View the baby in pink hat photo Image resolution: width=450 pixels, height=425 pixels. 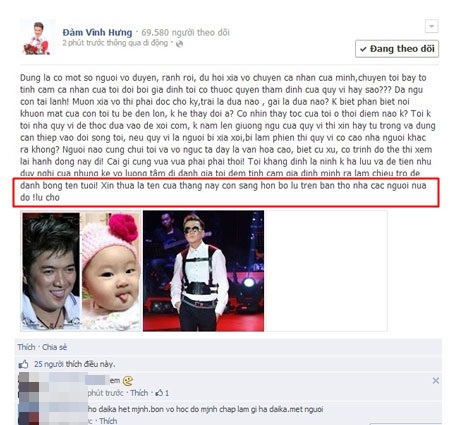coord(111,271)
